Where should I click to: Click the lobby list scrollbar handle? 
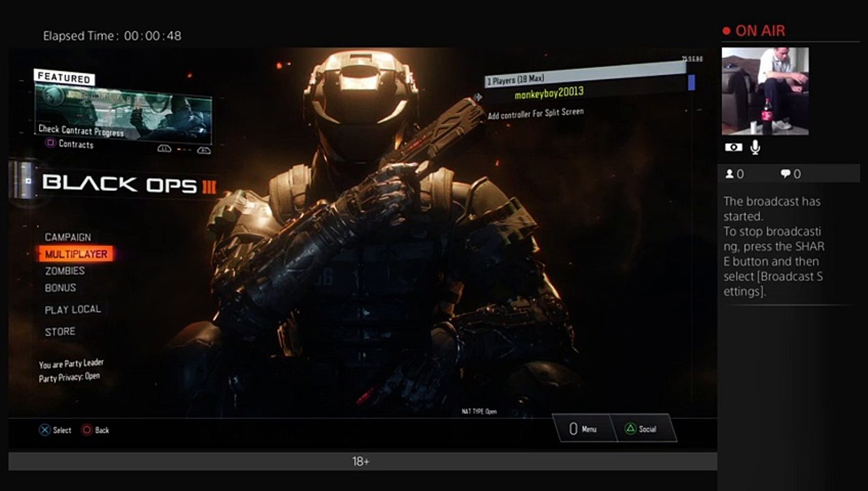pos(691,82)
